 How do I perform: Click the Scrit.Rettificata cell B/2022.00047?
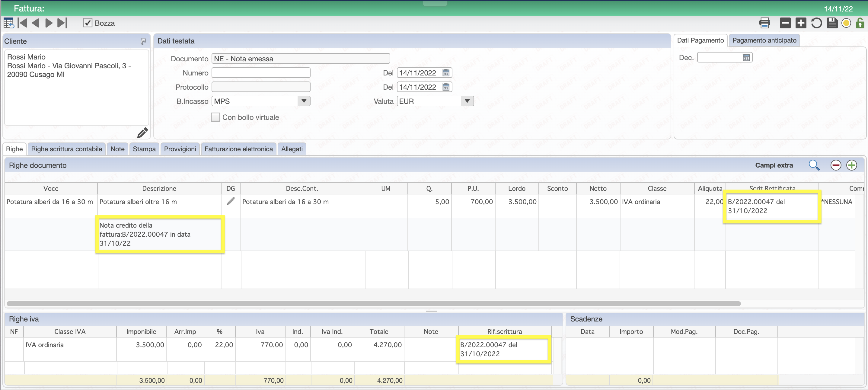click(772, 206)
